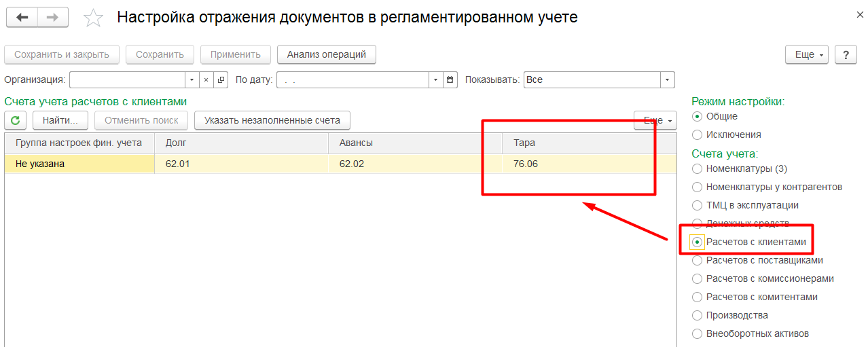868x347 pixels.
Task: Open the calendar picker for По дату
Action: (x=451, y=80)
